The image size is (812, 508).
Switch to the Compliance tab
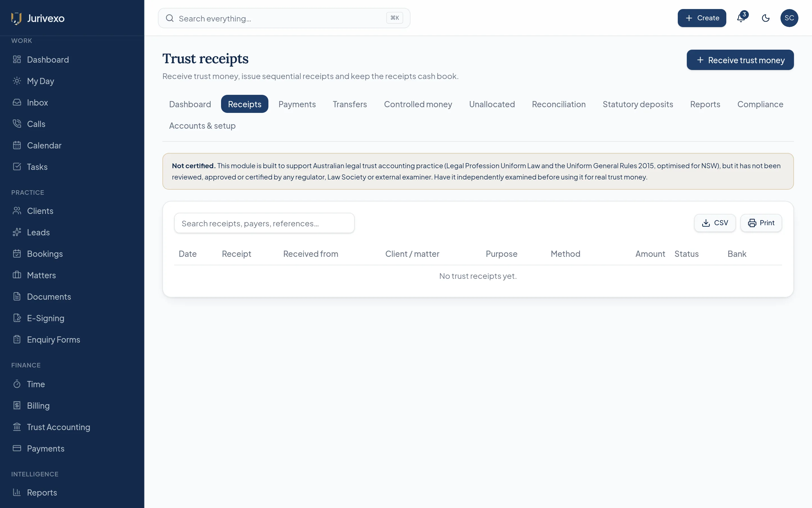[x=760, y=104]
